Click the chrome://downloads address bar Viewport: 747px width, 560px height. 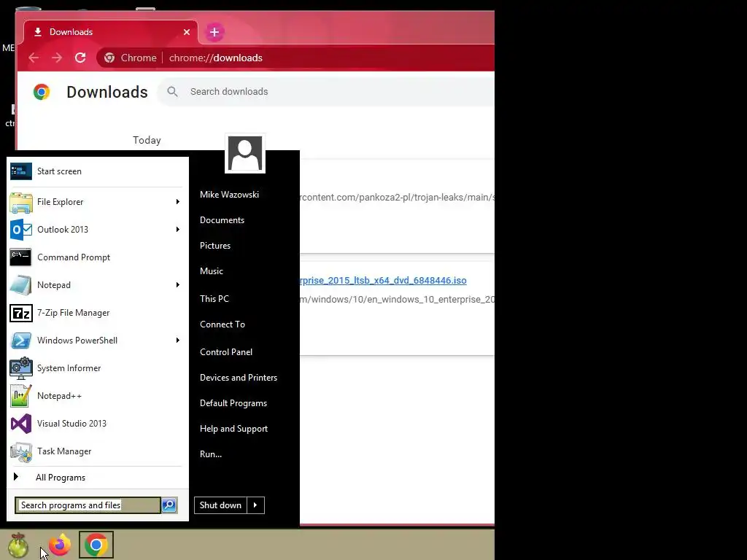click(x=295, y=58)
